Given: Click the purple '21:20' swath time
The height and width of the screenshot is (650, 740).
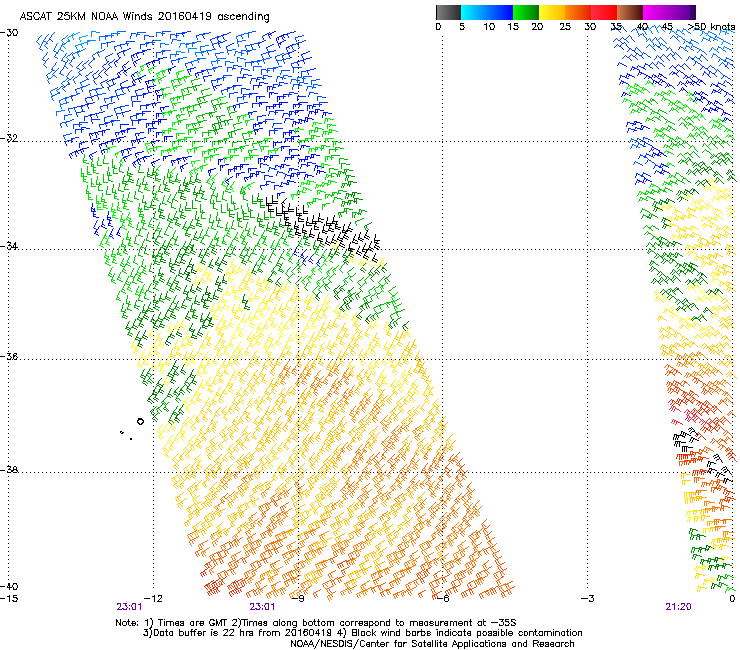Looking at the screenshot, I should click(678, 607).
